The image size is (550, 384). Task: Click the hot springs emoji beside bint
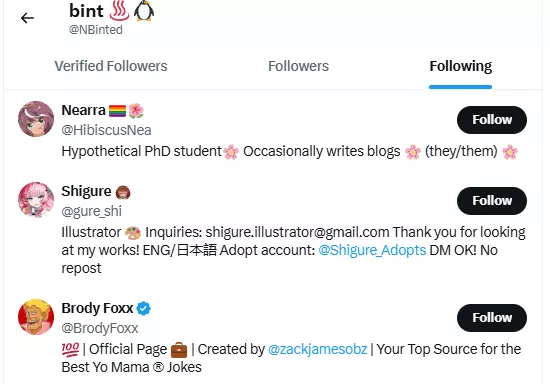(x=119, y=11)
